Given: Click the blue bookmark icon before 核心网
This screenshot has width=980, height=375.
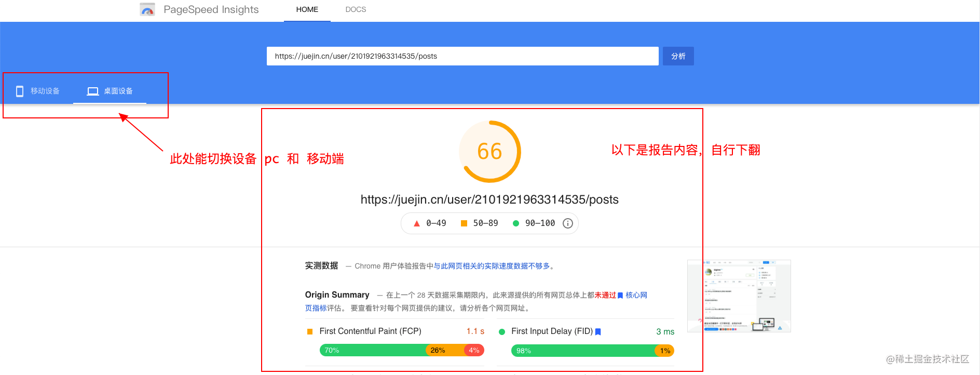Looking at the screenshot, I should click(620, 296).
